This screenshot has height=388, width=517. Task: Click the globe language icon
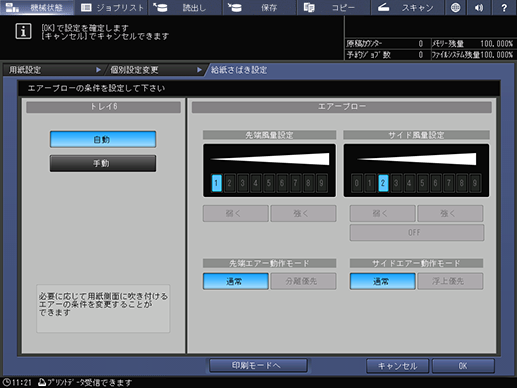(x=455, y=7)
